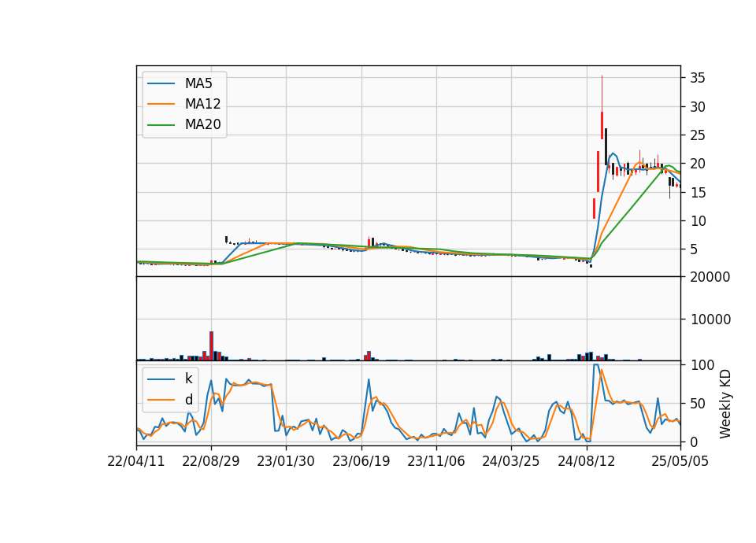
Task: Click the orange MA12 legend line sample
Action: click(x=161, y=104)
